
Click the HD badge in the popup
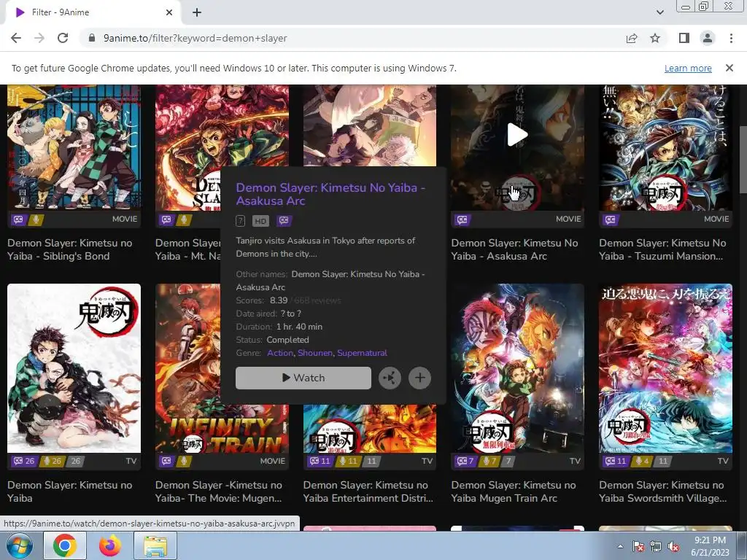coord(260,221)
